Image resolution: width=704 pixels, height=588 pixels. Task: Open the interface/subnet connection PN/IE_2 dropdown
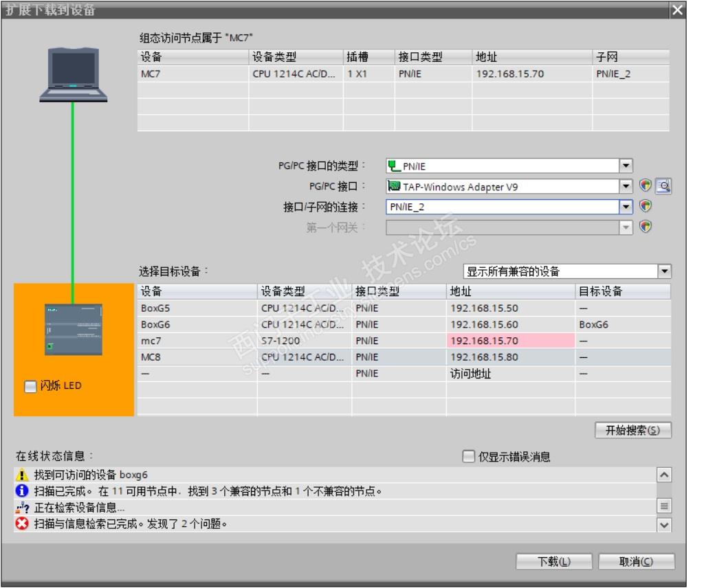[626, 206]
